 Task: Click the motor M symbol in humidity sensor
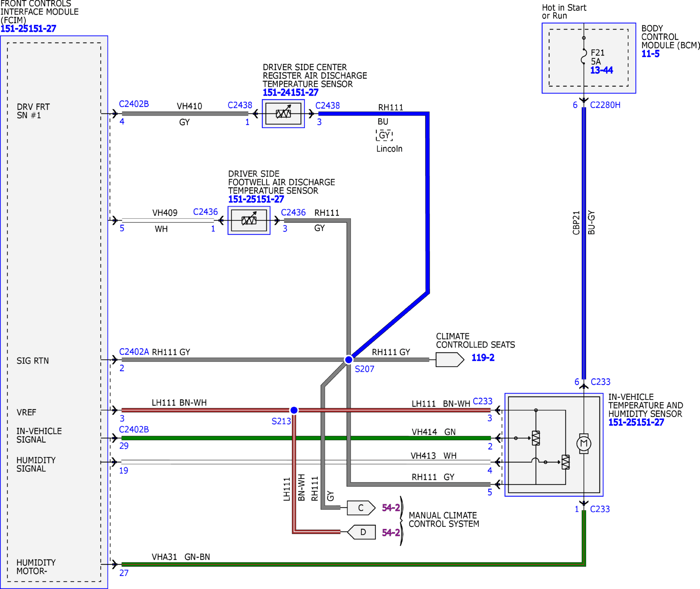click(584, 443)
